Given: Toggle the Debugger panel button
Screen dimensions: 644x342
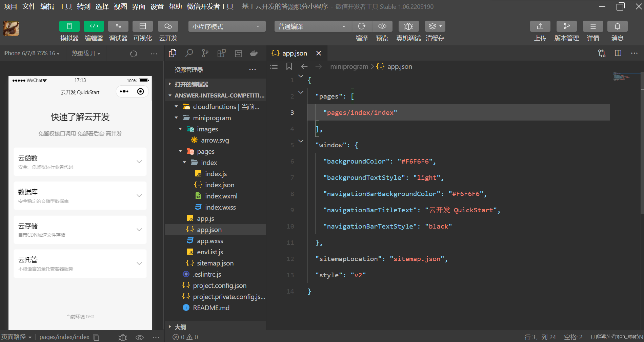Looking at the screenshot, I should (118, 26).
